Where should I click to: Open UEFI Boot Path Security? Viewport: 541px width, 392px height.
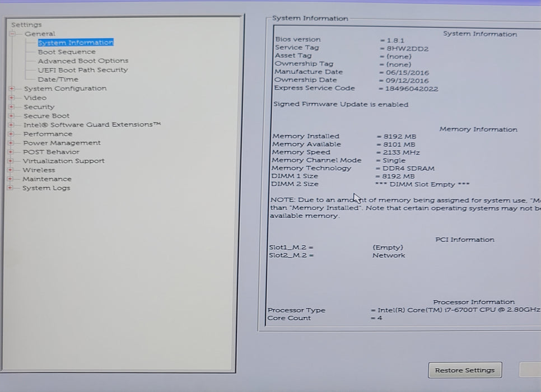point(83,70)
